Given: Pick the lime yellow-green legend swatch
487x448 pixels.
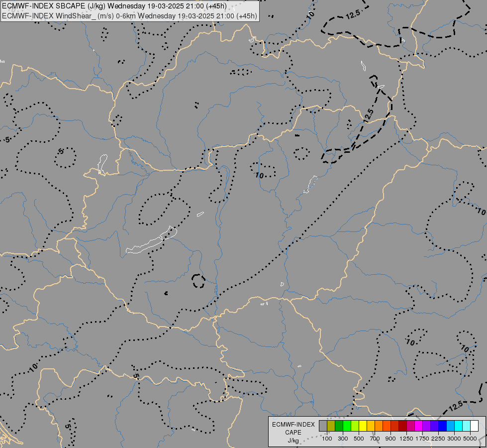Looking at the screenshot, I should (355, 426).
